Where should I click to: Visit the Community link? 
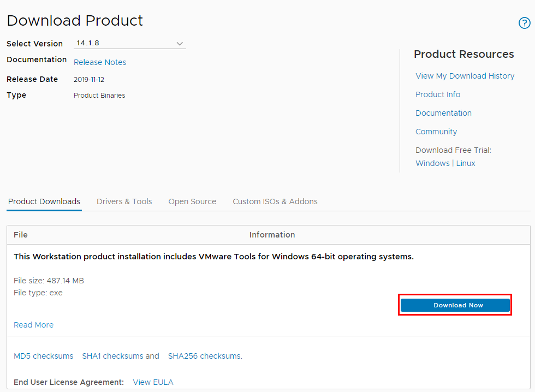pyautogui.click(x=436, y=132)
